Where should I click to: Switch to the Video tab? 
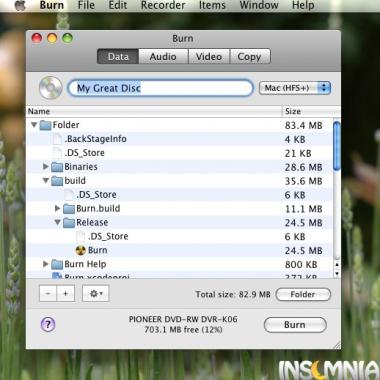point(209,57)
